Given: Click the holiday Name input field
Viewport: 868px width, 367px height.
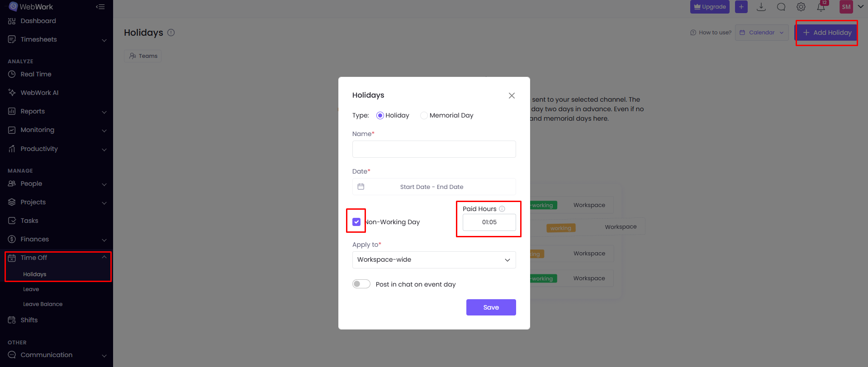Looking at the screenshot, I should pyautogui.click(x=434, y=149).
